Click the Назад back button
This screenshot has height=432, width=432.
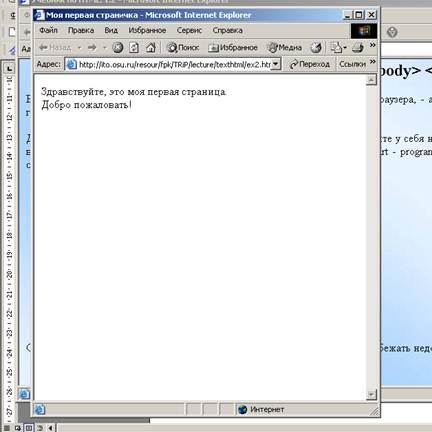coord(55,48)
